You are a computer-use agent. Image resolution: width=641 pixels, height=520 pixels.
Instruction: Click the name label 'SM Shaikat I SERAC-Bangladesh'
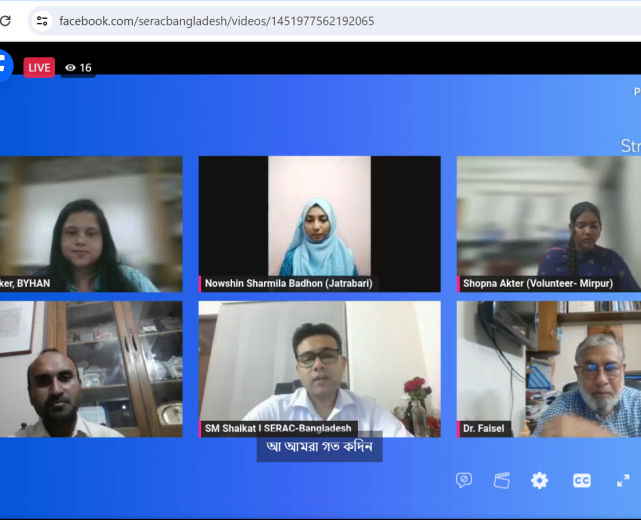point(278,428)
